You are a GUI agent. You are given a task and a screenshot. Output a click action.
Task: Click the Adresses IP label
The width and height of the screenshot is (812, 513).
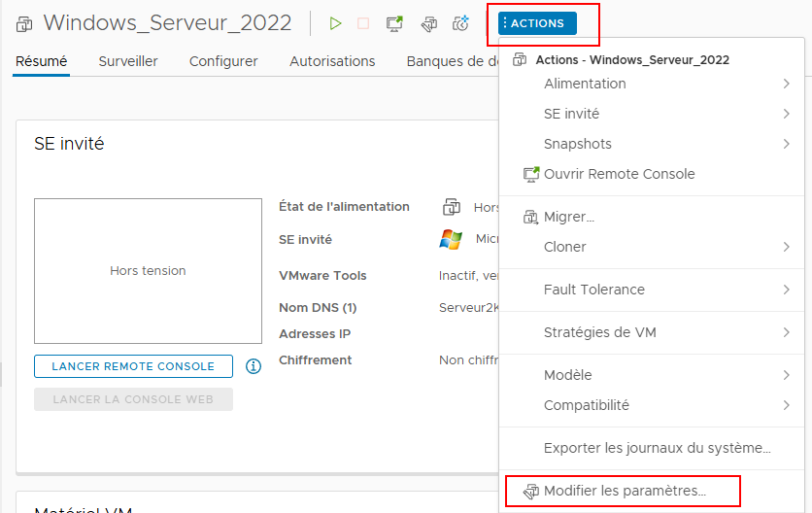[x=315, y=334]
